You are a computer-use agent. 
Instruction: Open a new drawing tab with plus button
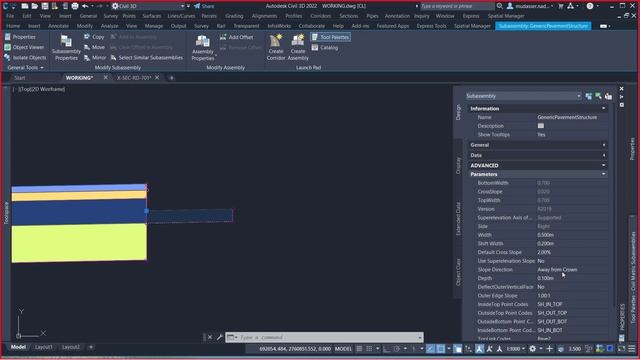tap(171, 78)
